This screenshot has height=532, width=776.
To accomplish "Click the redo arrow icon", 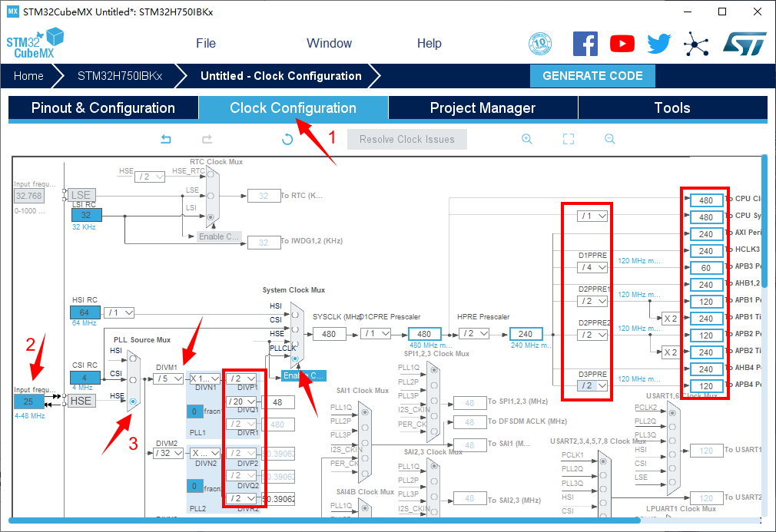I will click(x=207, y=139).
